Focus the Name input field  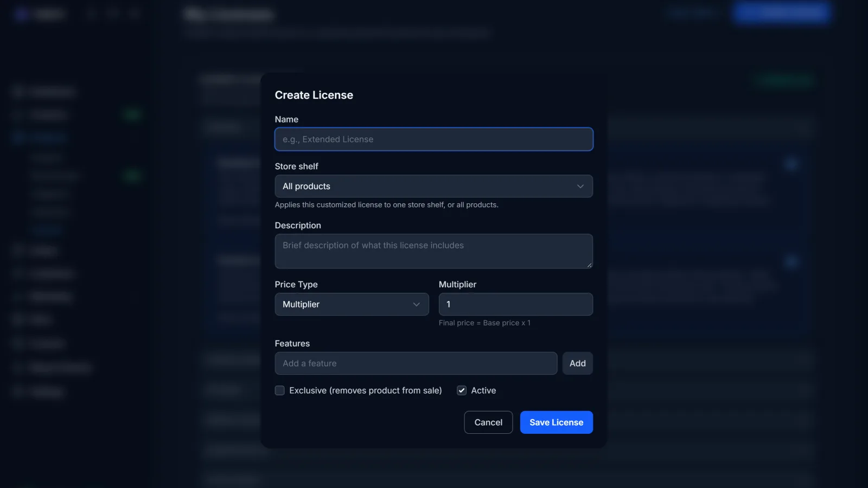[x=433, y=139]
